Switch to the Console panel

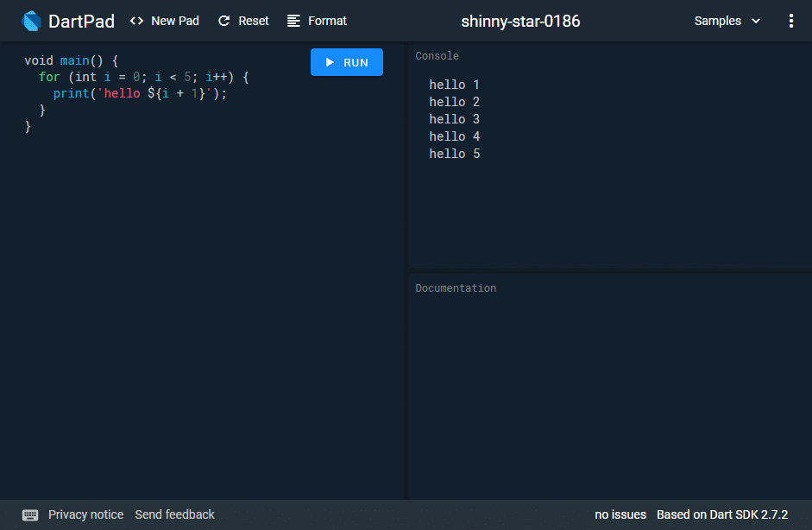pos(437,55)
